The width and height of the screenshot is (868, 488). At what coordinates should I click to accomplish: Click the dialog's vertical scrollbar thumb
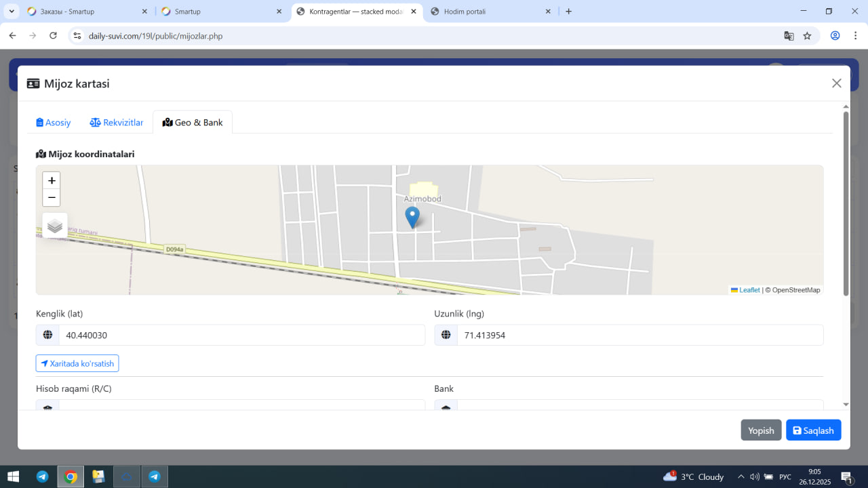tap(846, 203)
